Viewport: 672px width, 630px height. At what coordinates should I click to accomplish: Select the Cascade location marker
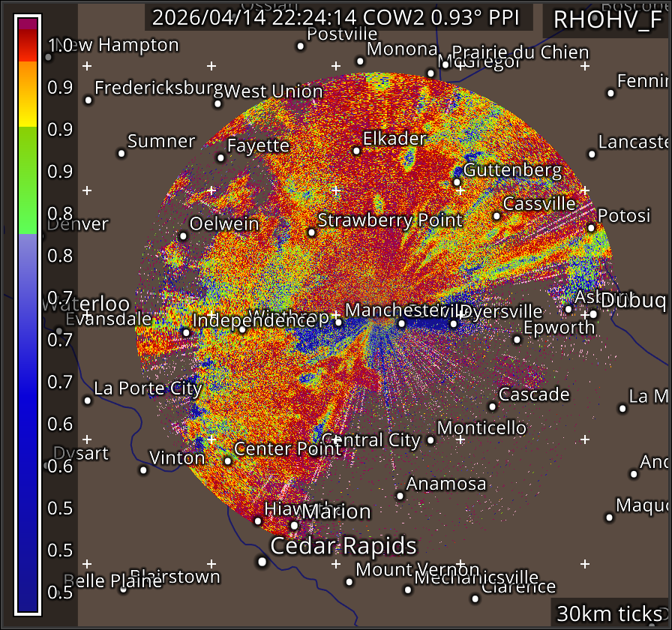pyautogui.click(x=493, y=406)
